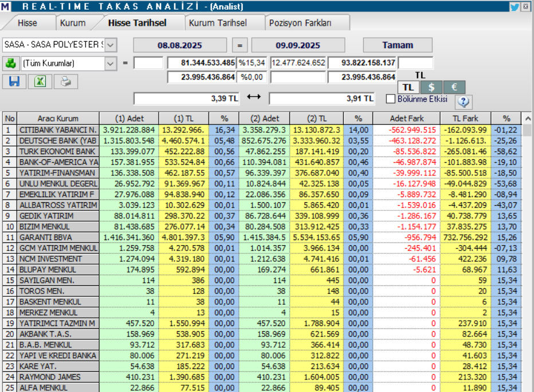Viewport: 534px width, 392px height.
Task: Sort by Aracı Kurum column header
Action: (x=58, y=119)
